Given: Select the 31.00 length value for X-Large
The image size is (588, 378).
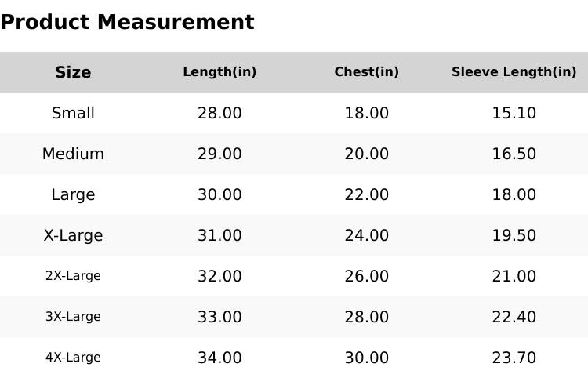Looking at the screenshot, I should tap(220, 235).
